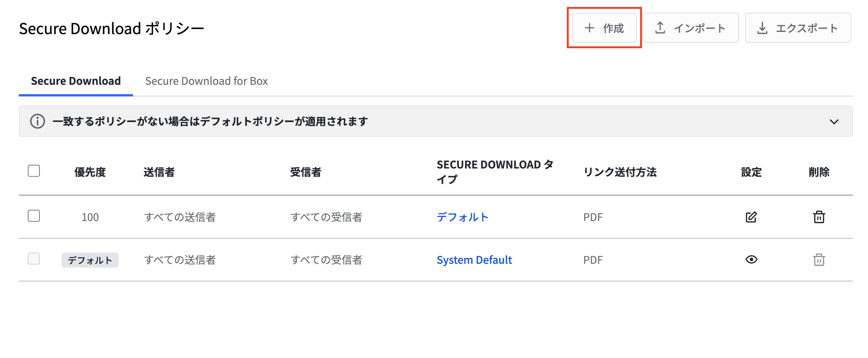Viewport: 868px width, 358px height.
Task: Click すべての受信者 in the priority 100 row
Action: tap(327, 217)
